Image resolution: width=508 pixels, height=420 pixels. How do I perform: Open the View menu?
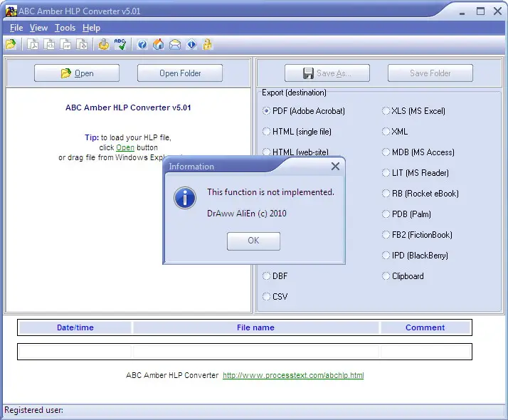38,28
